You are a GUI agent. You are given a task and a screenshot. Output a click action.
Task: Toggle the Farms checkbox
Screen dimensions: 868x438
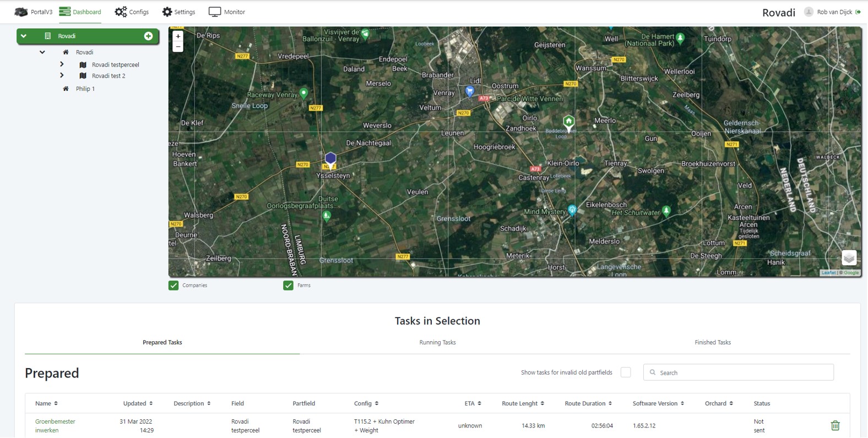tap(288, 285)
